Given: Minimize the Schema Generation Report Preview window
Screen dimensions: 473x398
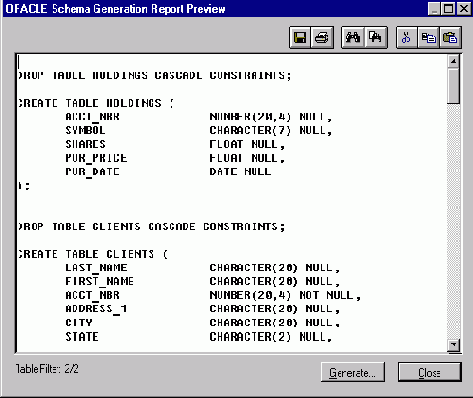Looking at the screenshot, I should coord(434,9).
